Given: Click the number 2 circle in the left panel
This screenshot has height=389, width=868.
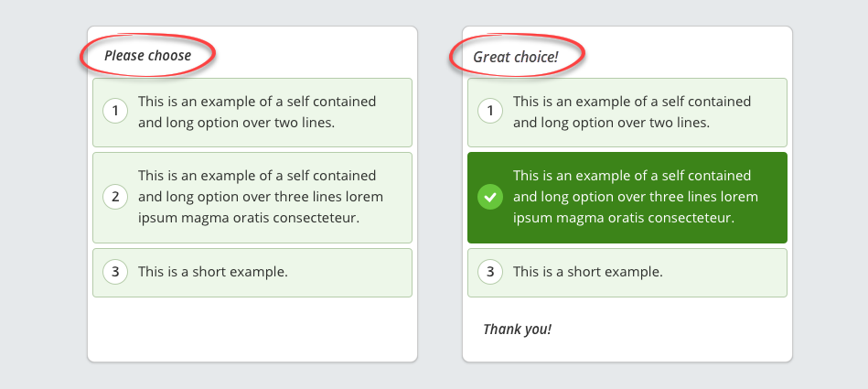Looking at the screenshot, I should point(115,197).
